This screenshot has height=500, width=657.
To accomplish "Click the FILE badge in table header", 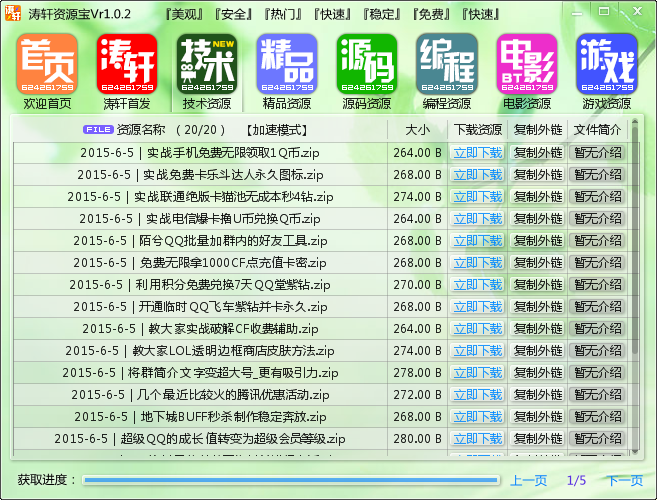I will 98,130.
